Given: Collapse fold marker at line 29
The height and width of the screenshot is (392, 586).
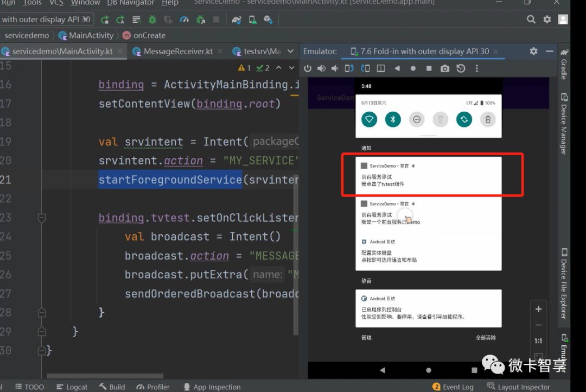Looking at the screenshot, I should [x=42, y=331].
